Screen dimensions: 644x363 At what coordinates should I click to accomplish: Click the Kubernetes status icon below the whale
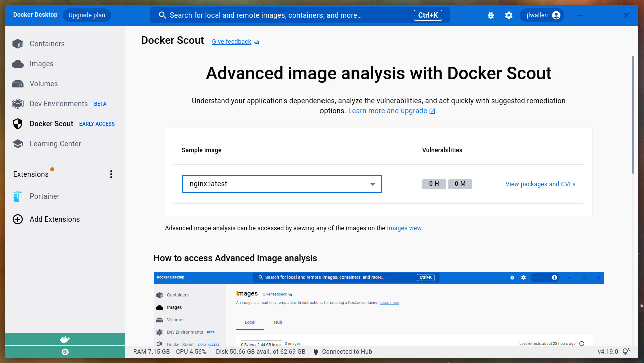(x=65, y=352)
